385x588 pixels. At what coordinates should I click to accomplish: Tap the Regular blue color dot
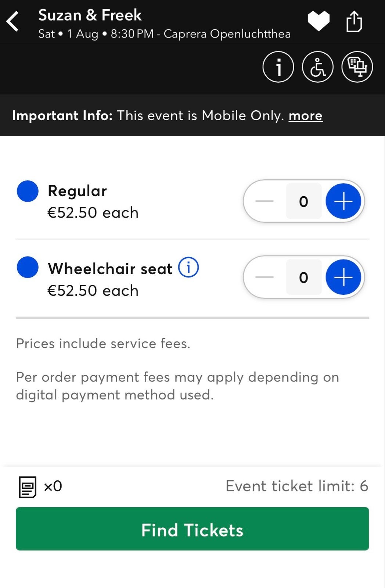click(28, 191)
